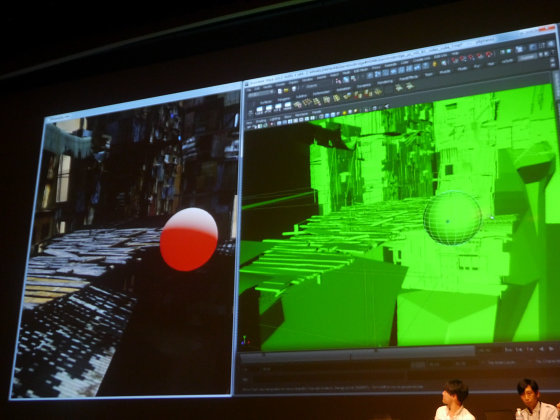The height and width of the screenshot is (420, 560).
Task: Switch to the Rendering shelf tab
Action: click(385, 82)
